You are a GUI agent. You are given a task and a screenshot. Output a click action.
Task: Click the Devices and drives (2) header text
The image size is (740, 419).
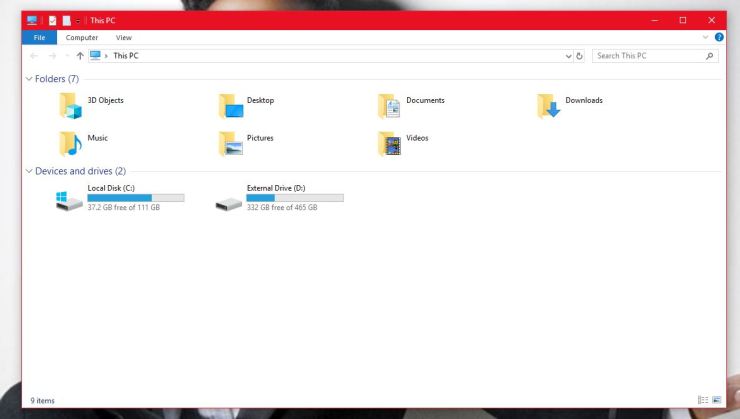80,171
